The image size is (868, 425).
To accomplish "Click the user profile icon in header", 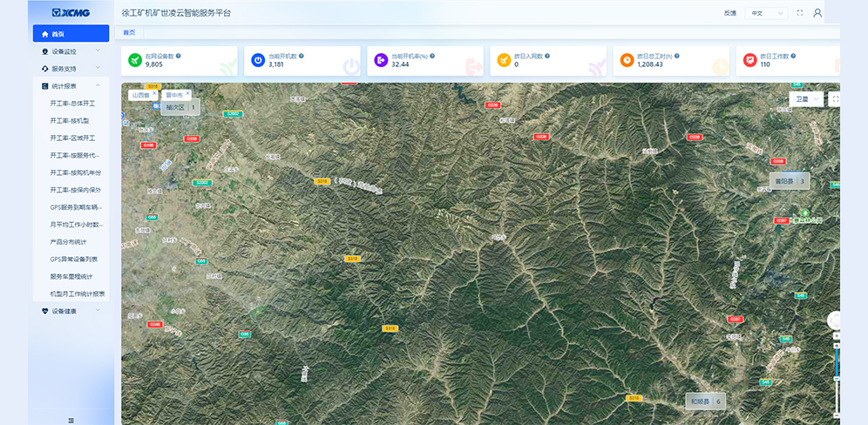I will pos(817,13).
